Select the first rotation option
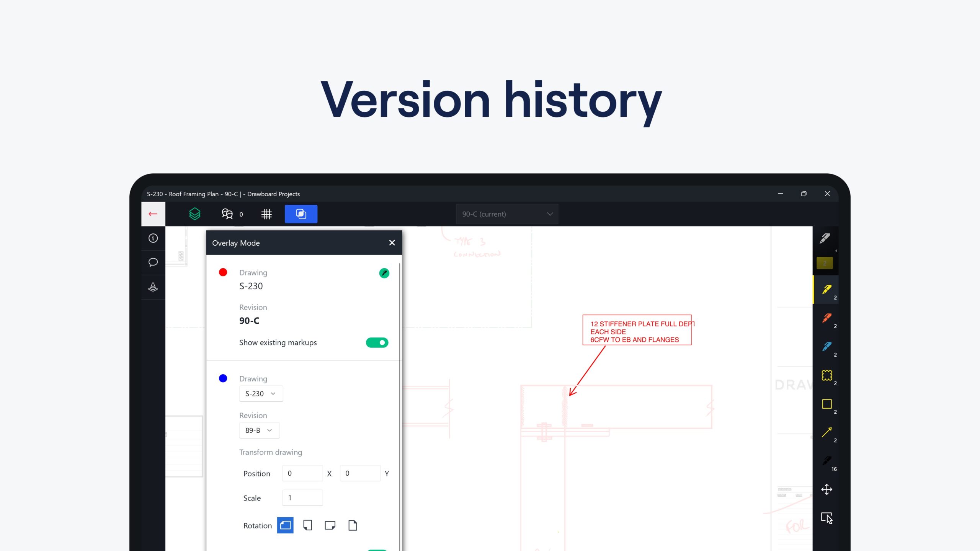This screenshot has width=980, height=551. tap(285, 525)
